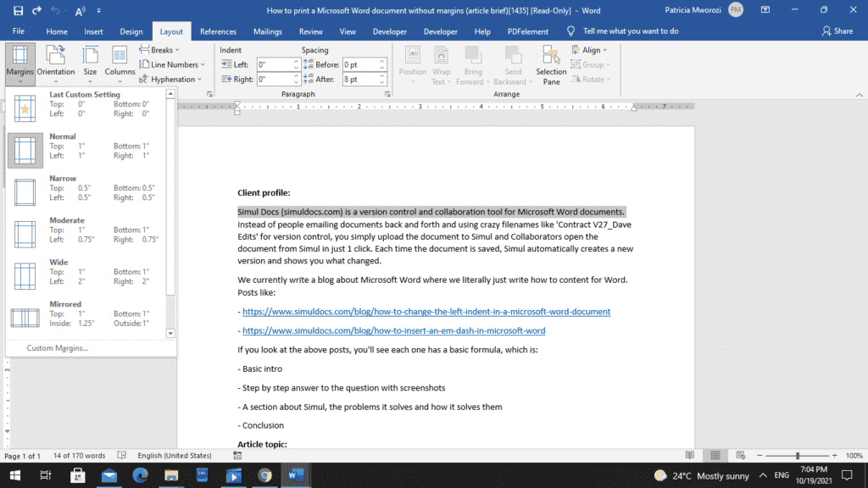
Task: Expand the Line Numbers dropdown
Action: (171, 64)
